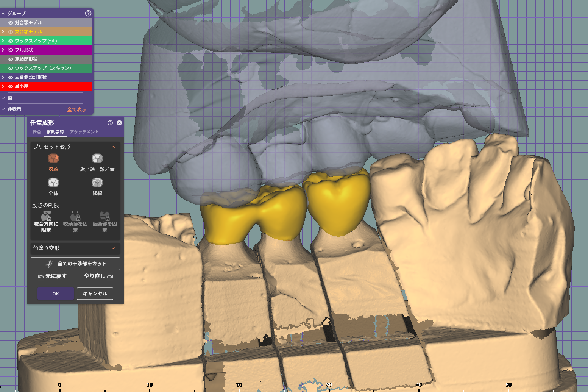Choose the 全体 whole-tooth preset icon
The width and height of the screenshot is (588, 392).
[53, 183]
